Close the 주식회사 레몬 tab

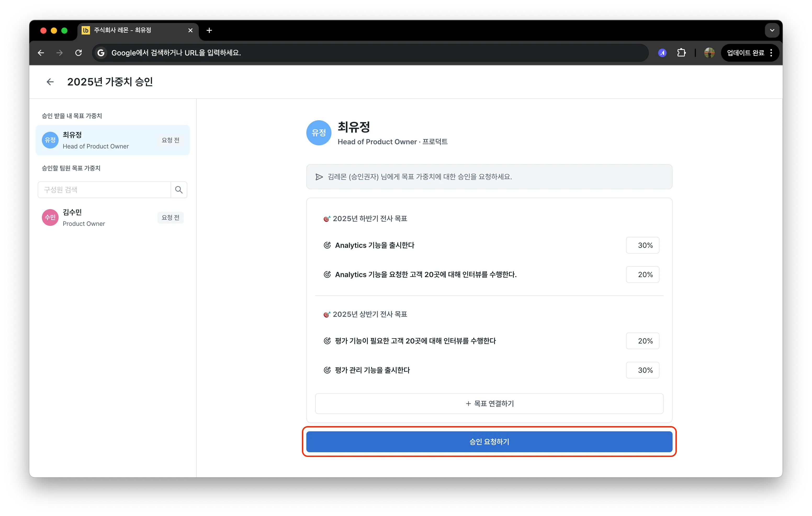[x=190, y=30]
